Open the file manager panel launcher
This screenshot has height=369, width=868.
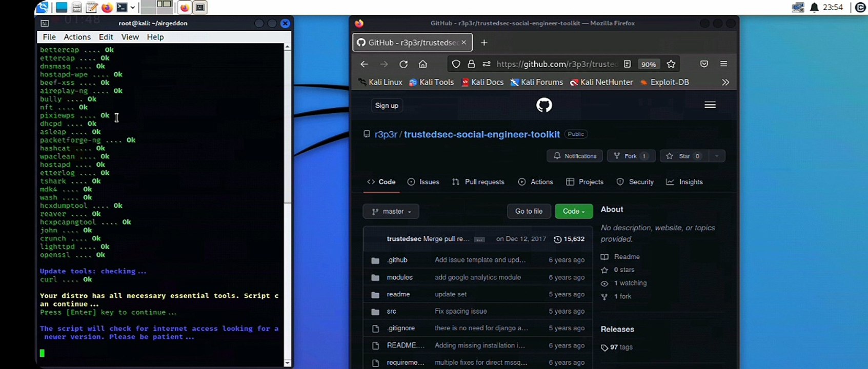[x=76, y=7]
